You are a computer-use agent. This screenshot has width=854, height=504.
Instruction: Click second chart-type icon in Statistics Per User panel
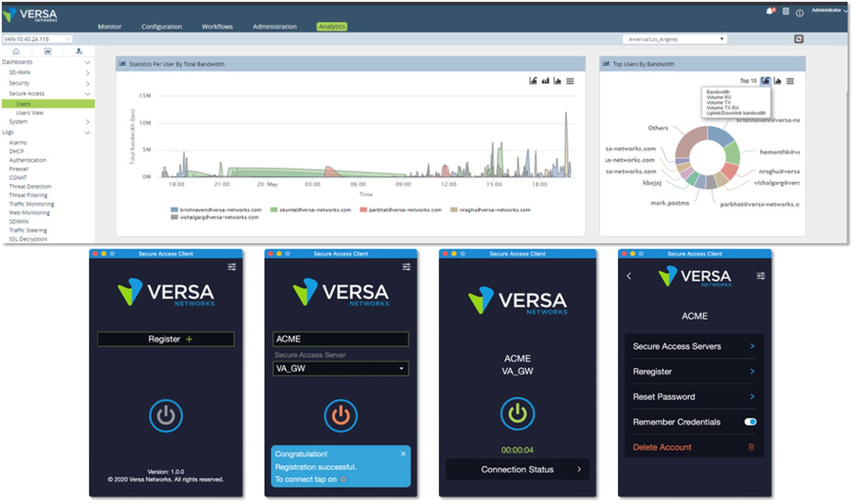545,81
